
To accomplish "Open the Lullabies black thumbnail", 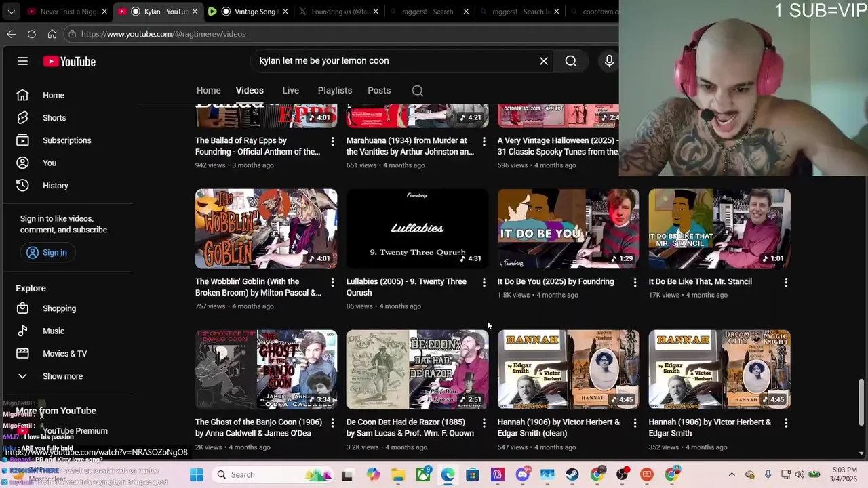I will click(417, 228).
